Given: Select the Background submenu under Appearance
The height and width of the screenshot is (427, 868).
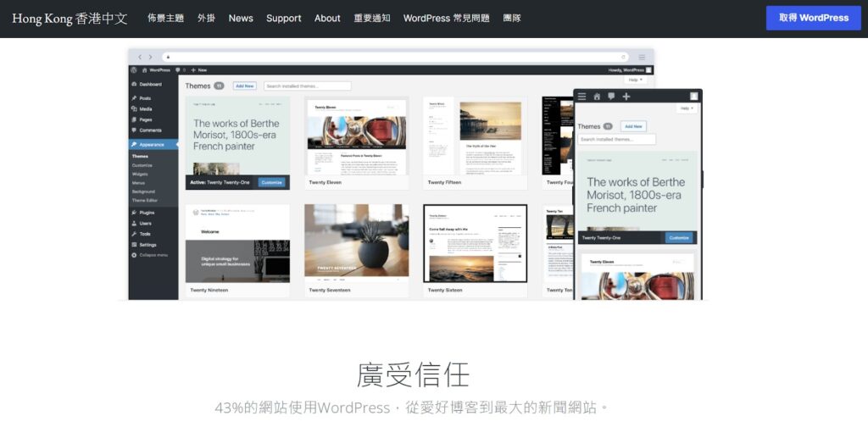Looking at the screenshot, I should [x=143, y=192].
